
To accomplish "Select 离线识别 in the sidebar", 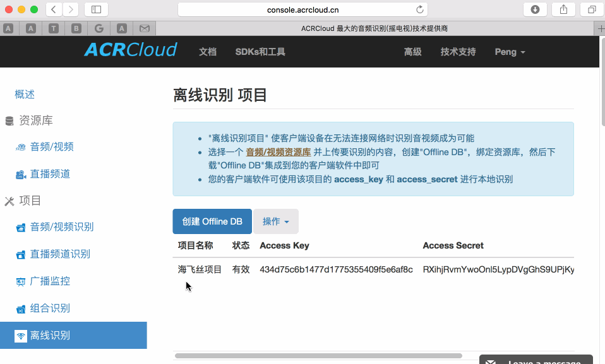I will coord(73,336).
